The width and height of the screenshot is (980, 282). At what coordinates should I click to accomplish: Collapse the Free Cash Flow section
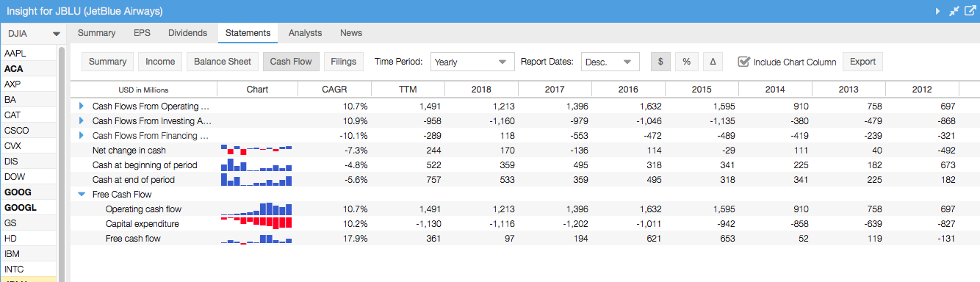82,195
